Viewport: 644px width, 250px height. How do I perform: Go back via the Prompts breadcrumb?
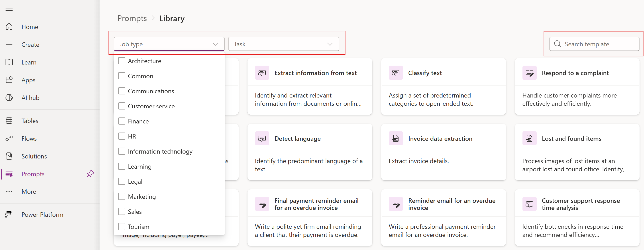(132, 18)
